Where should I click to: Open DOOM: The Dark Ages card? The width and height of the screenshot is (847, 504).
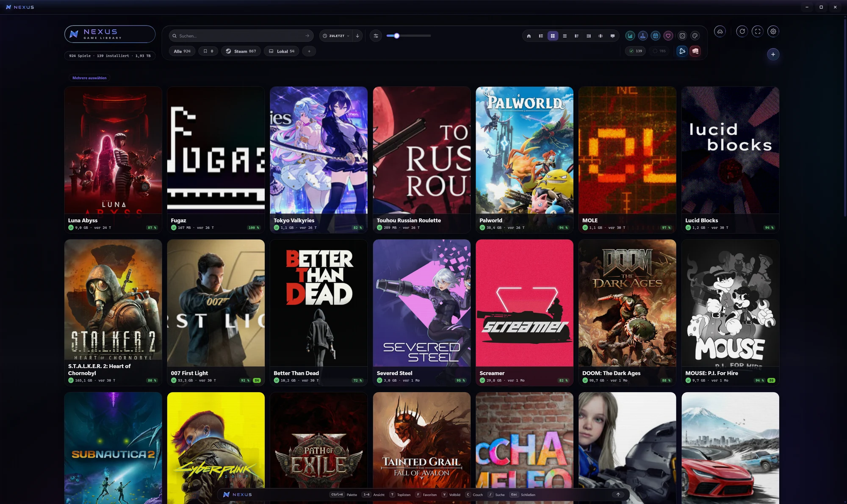(627, 313)
